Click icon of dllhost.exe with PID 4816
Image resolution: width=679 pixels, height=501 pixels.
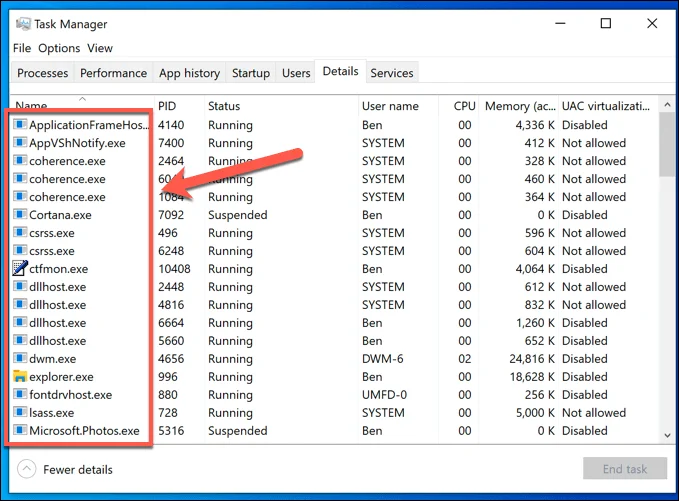(20, 304)
